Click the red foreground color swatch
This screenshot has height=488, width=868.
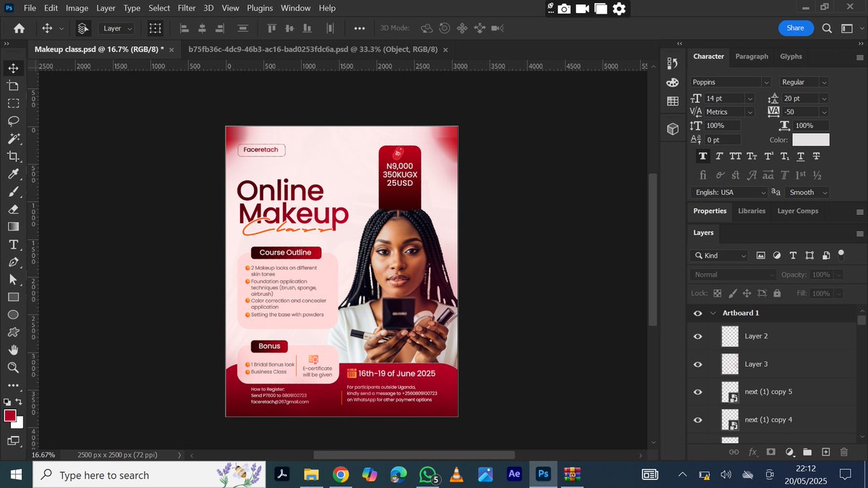(10, 415)
